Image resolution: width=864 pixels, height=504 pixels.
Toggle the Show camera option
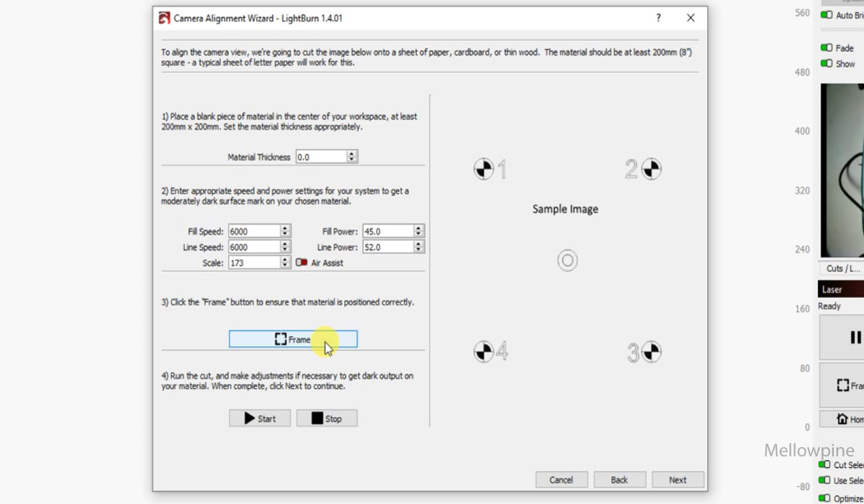click(827, 64)
